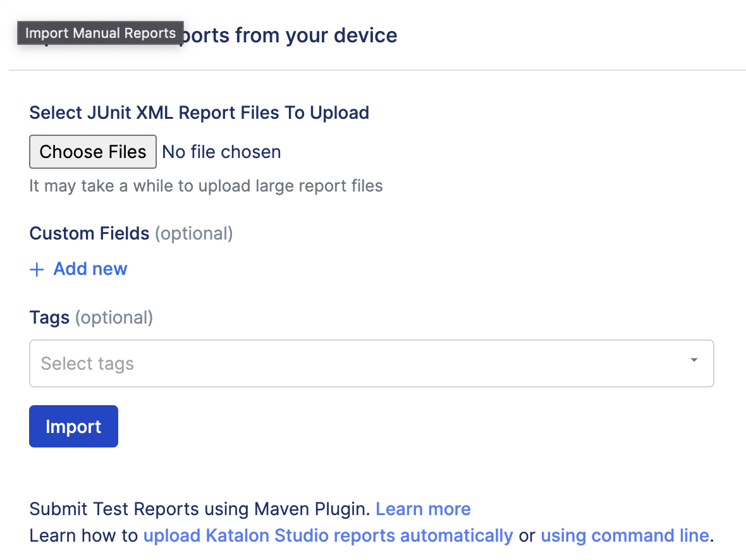Click the plus icon beside Add new

[37, 269]
